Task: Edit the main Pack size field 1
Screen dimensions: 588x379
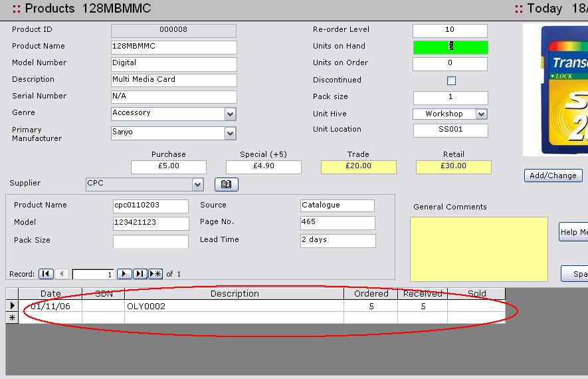Action: 450,98
